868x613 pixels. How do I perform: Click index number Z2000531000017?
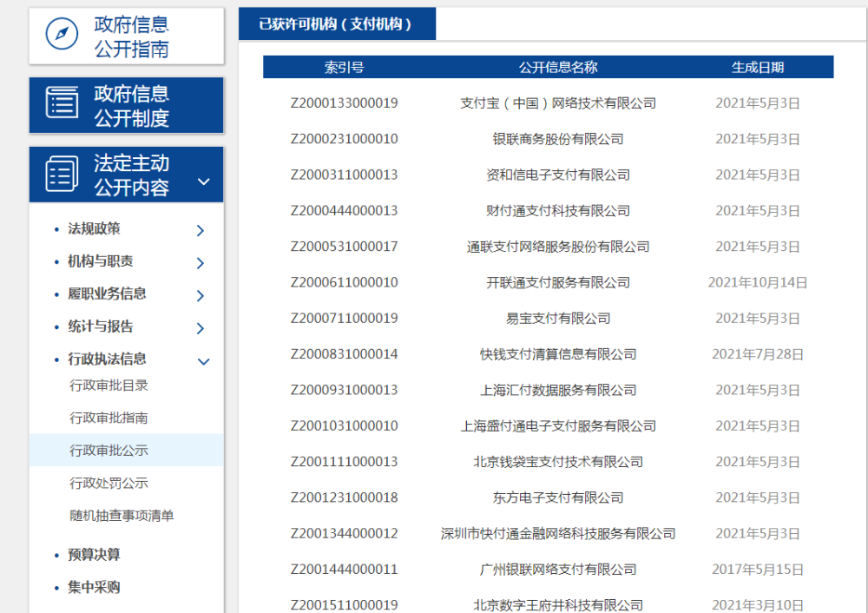point(345,247)
